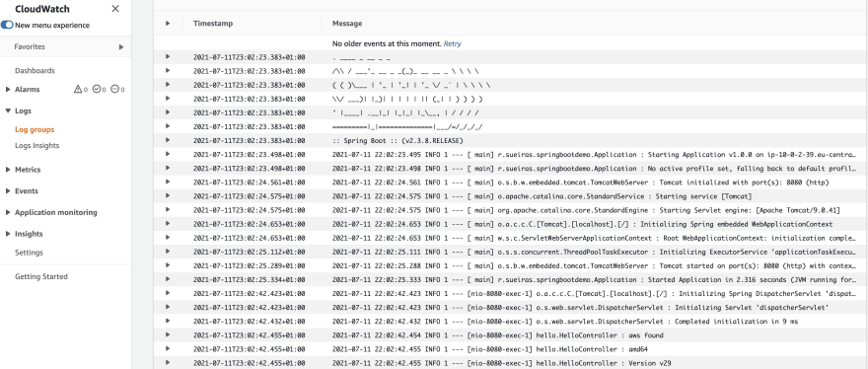Image resolution: width=868 pixels, height=369 pixels.
Task: Expand the Root WebApplicationContext initialization row
Action: [x=167, y=238]
